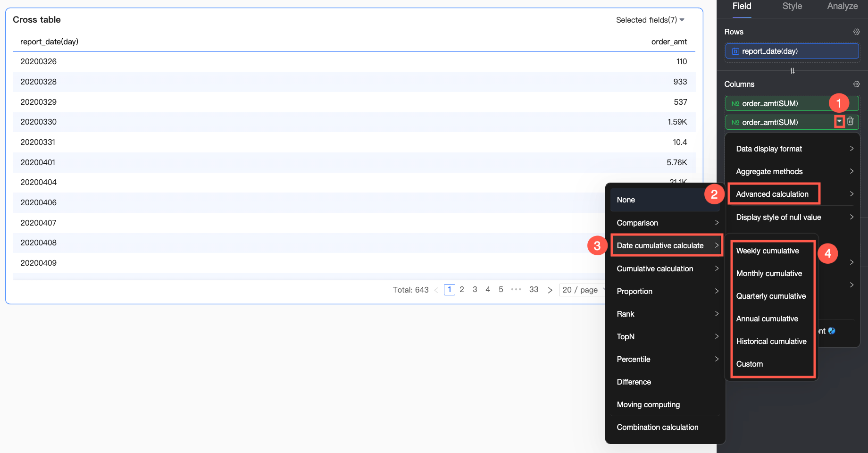Jump to page 3
The width and height of the screenshot is (868, 453).
coord(475,290)
